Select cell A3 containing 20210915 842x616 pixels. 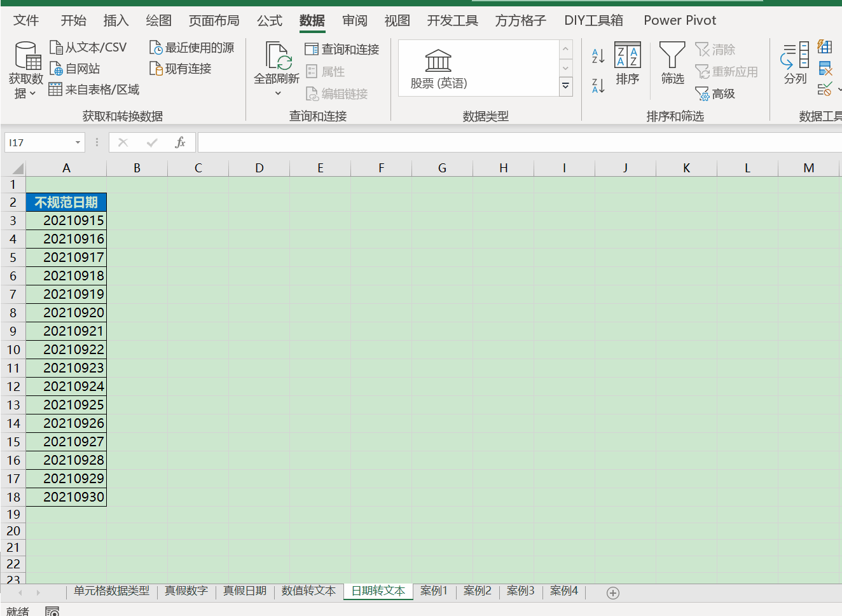pyautogui.click(x=66, y=220)
